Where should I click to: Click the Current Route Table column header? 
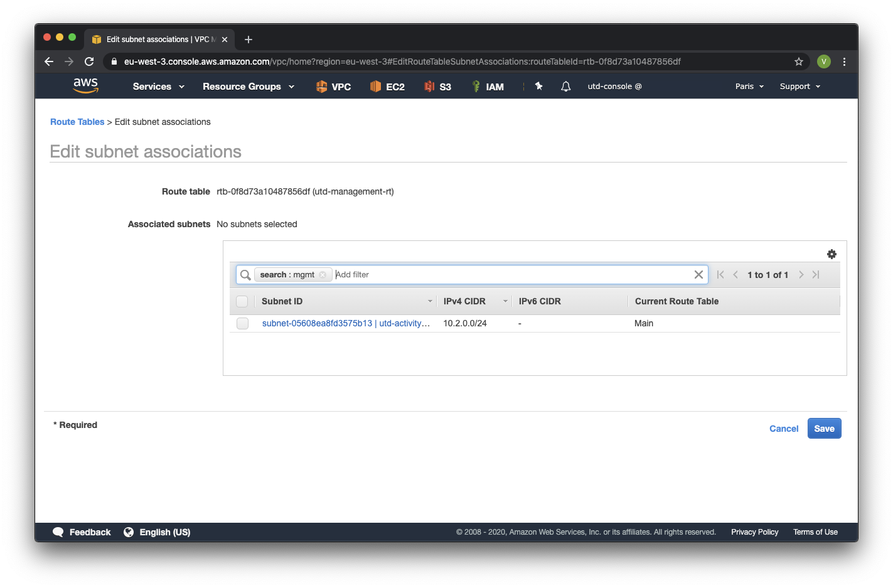pos(676,301)
